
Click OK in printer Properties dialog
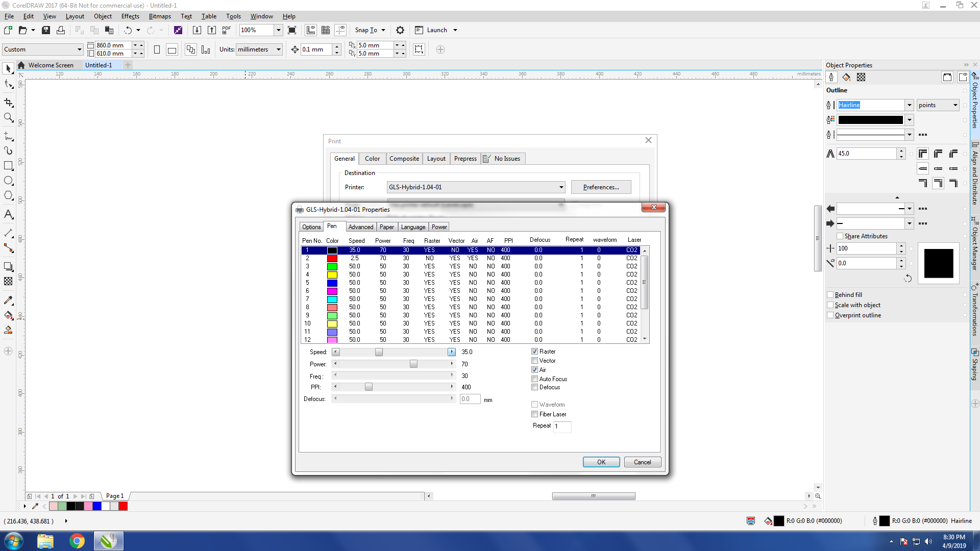pos(601,462)
